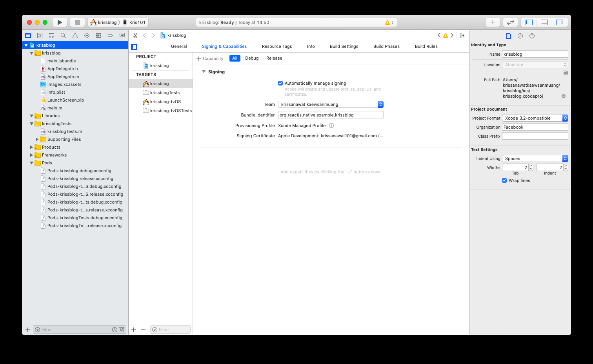Viewport: 593px width, 364px height.
Task: Open related items grid menu
Action: pos(134,35)
